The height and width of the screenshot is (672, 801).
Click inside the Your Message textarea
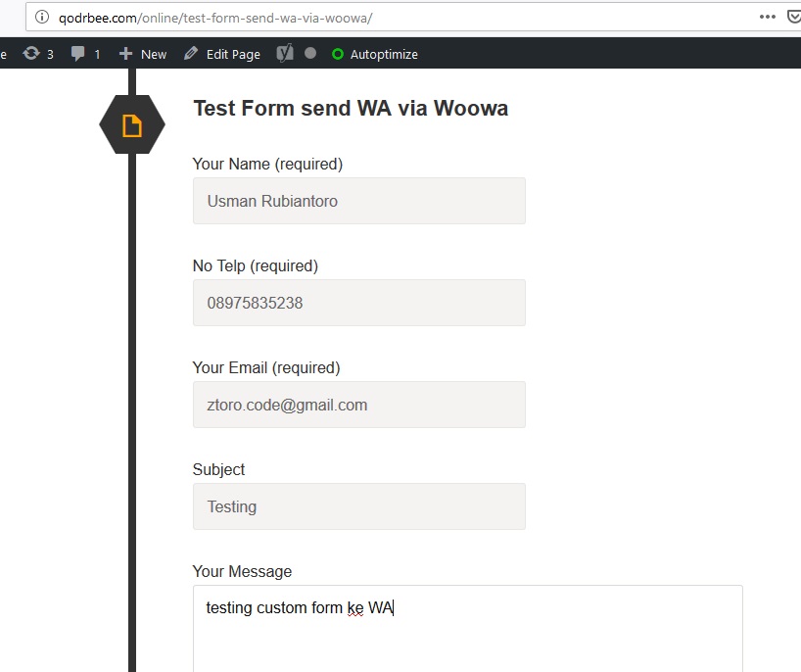click(468, 629)
